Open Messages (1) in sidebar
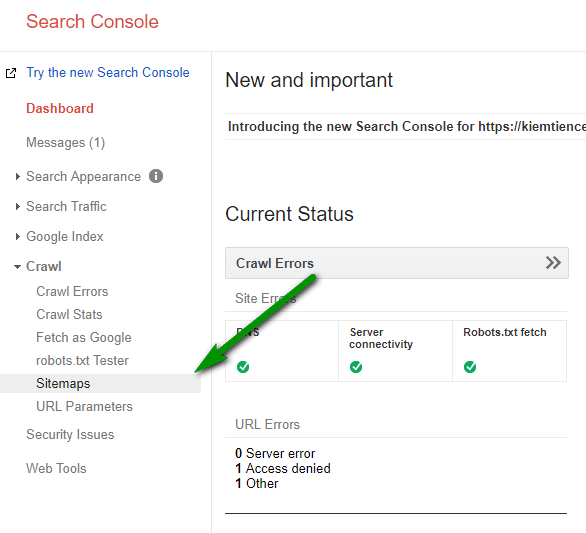Viewport: 586px width, 533px height. pyautogui.click(x=65, y=143)
